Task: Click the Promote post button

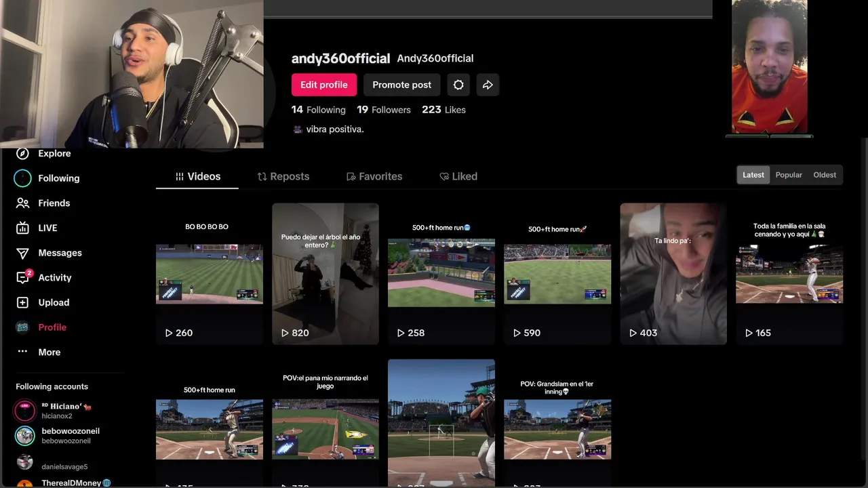Action: [401, 85]
